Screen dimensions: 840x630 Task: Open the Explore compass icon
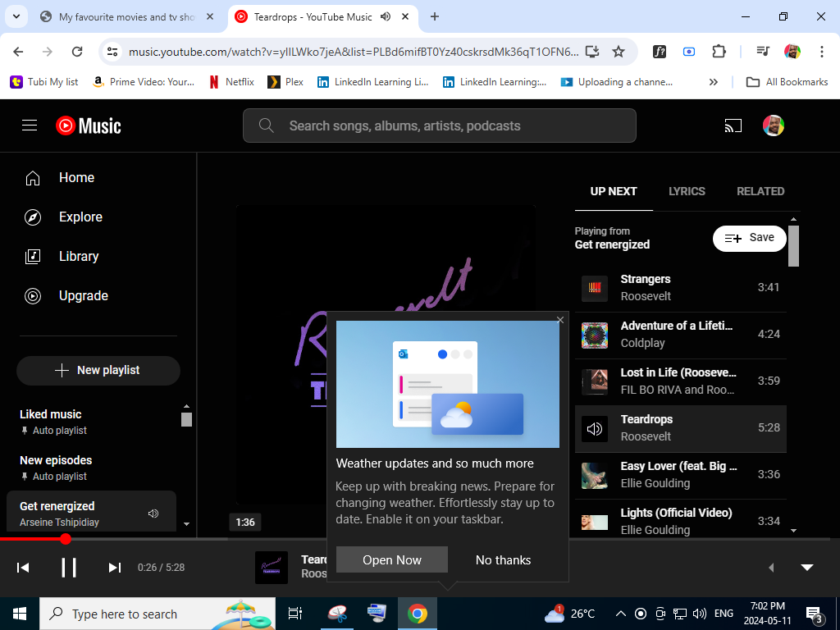pos(33,217)
